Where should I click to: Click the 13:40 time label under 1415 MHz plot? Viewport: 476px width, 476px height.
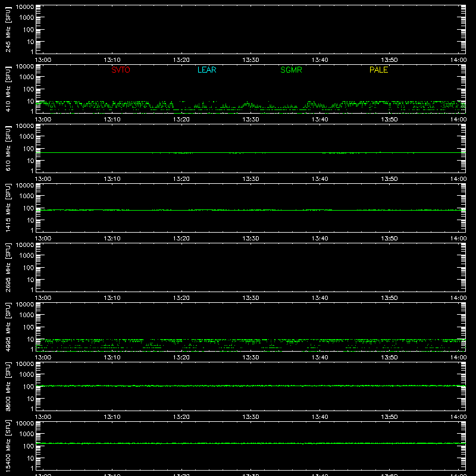pyautogui.click(x=320, y=239)
